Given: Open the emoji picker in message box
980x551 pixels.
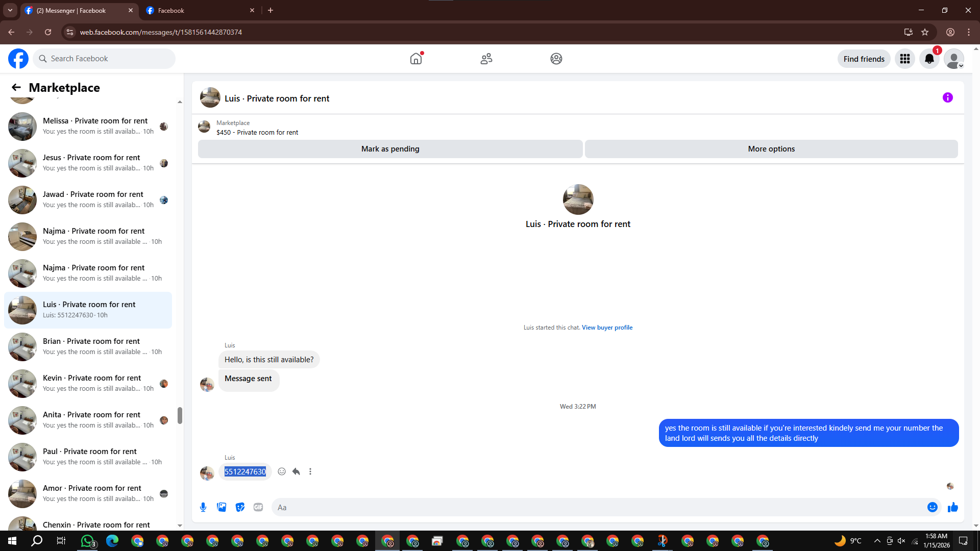Looking at the screenshot, I should pos(932,507).
